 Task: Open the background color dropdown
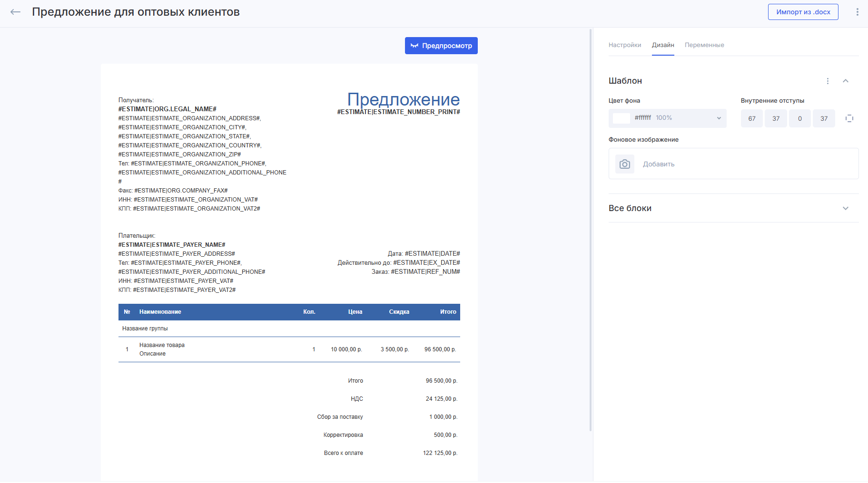[719, 118]
